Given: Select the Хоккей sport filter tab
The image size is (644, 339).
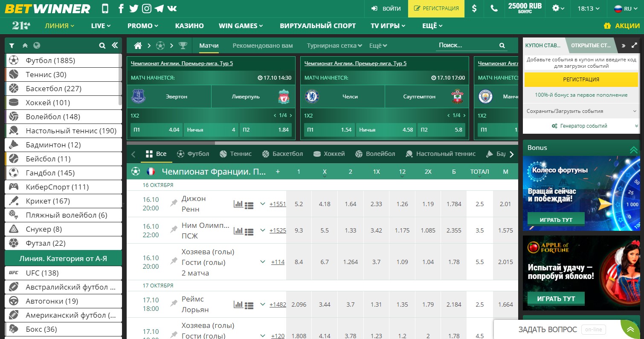Looking at the screenshot, I should pyautogui.click(x=329, y=154).
